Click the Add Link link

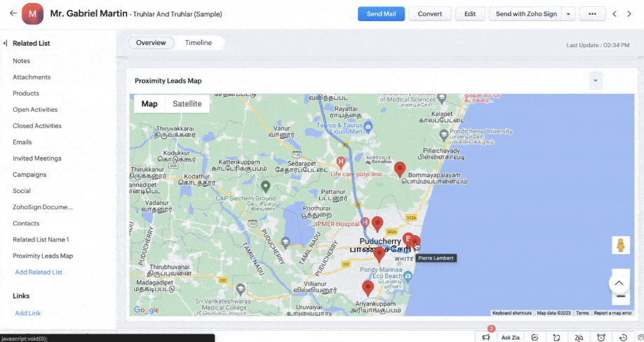coord(28,313)
